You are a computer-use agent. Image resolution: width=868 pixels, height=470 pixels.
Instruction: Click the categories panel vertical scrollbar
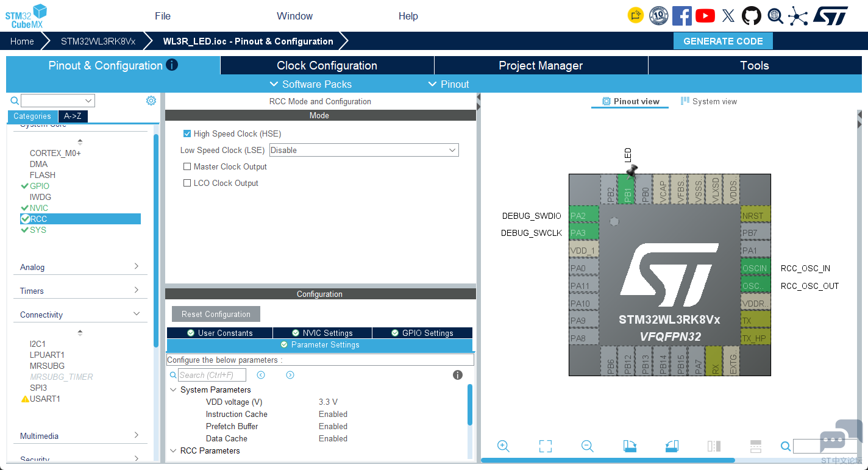point(155,241)
